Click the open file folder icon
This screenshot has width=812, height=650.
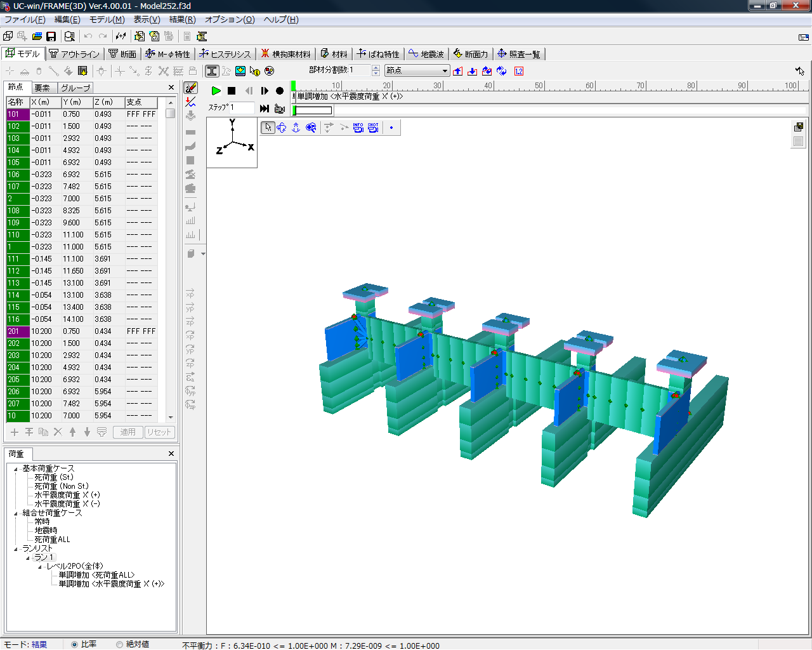click(37, 37)
